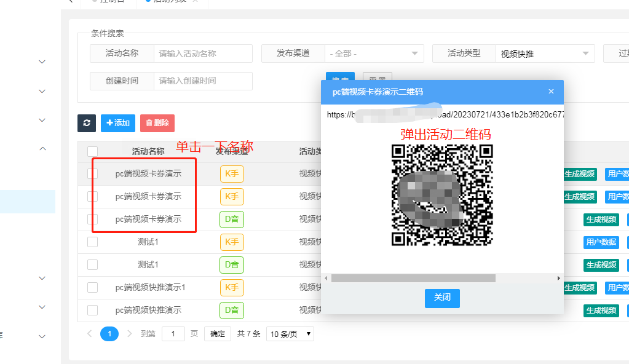Click the 活动名称 column header

coord(148,151)
